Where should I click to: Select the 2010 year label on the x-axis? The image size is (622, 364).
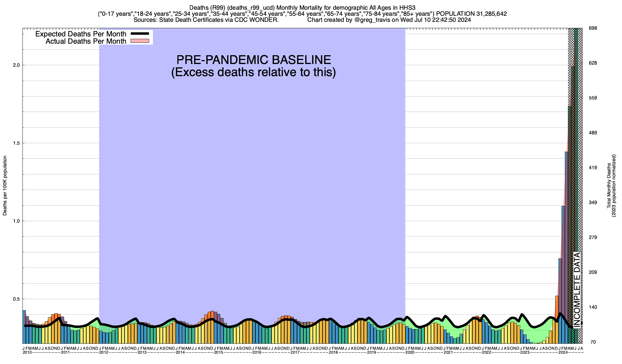pos(27,352)
